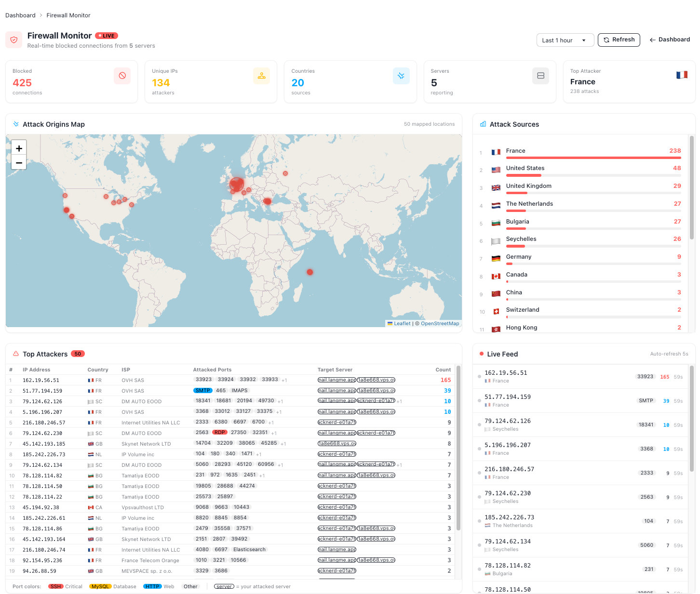Click the Attacked Ports column header

click(212, 370)
